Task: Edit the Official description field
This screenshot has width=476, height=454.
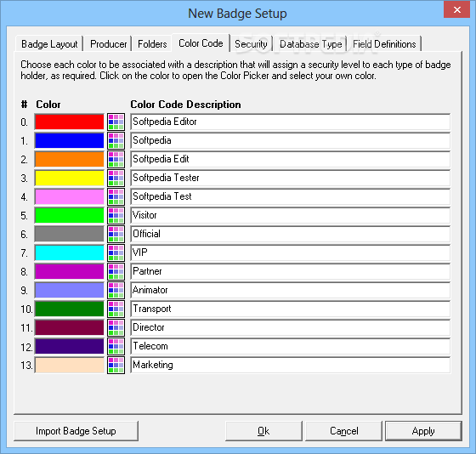Action: (290, 234)
